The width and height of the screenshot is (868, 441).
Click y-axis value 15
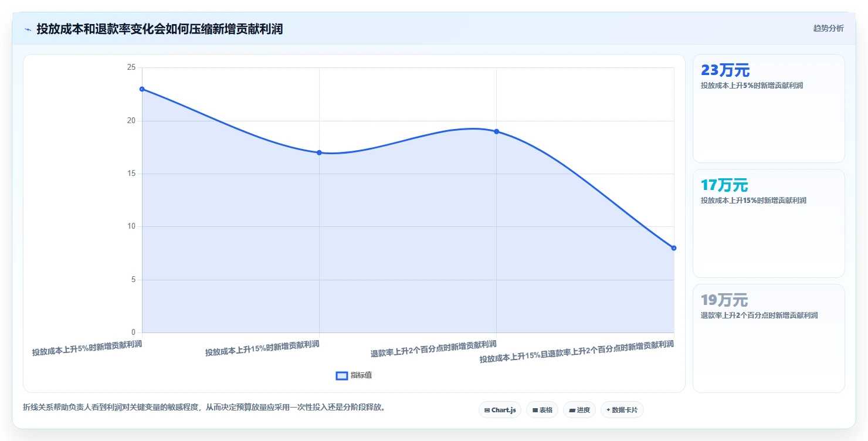coord(131,174)
